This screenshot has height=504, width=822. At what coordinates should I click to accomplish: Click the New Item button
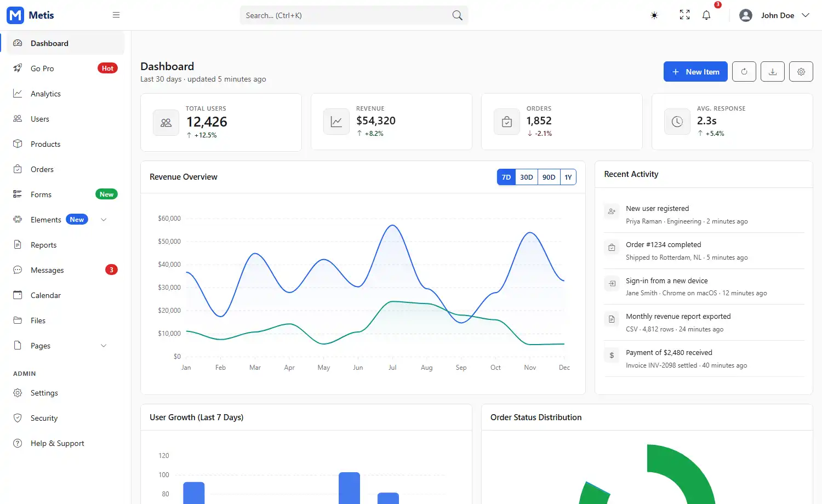click(x=695, y=72)
